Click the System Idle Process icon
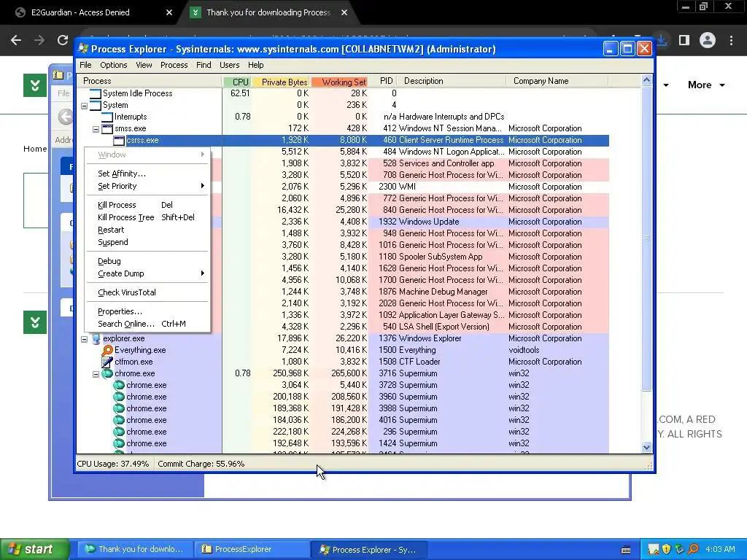This screenshot has width=747, height=560. tap(96, 94)
